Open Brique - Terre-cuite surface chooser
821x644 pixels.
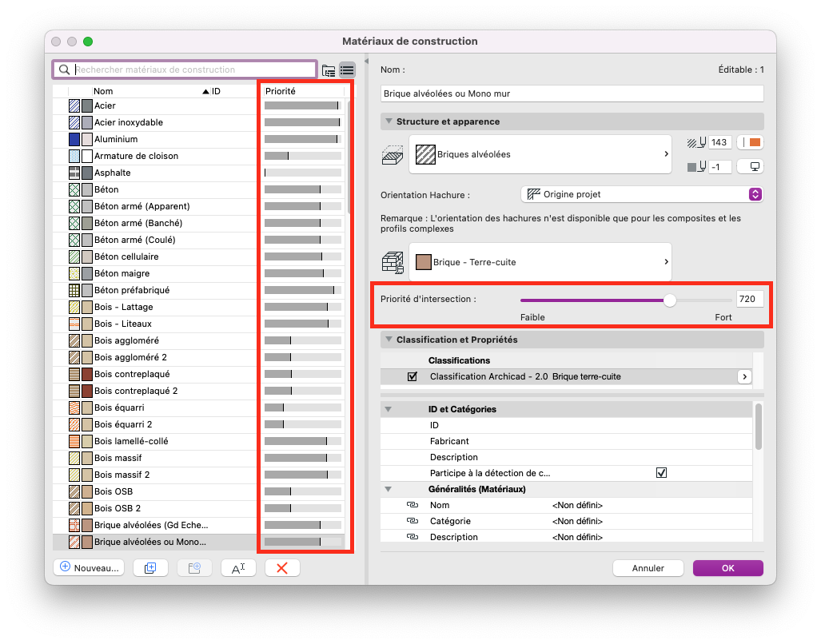pos(540,262)
